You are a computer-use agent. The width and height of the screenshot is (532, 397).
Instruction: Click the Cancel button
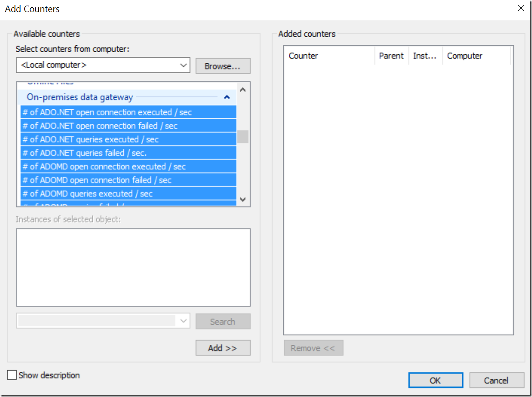click(496, 380)
